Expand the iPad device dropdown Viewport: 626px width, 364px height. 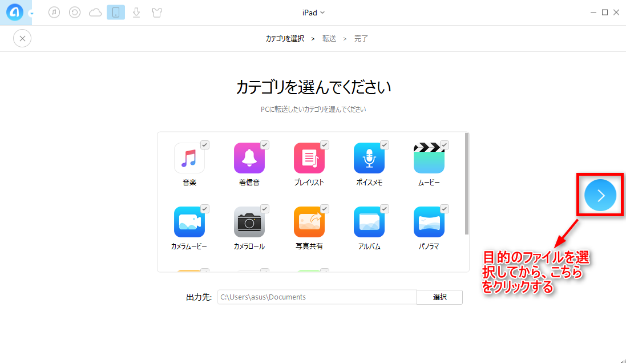point(313,13)
